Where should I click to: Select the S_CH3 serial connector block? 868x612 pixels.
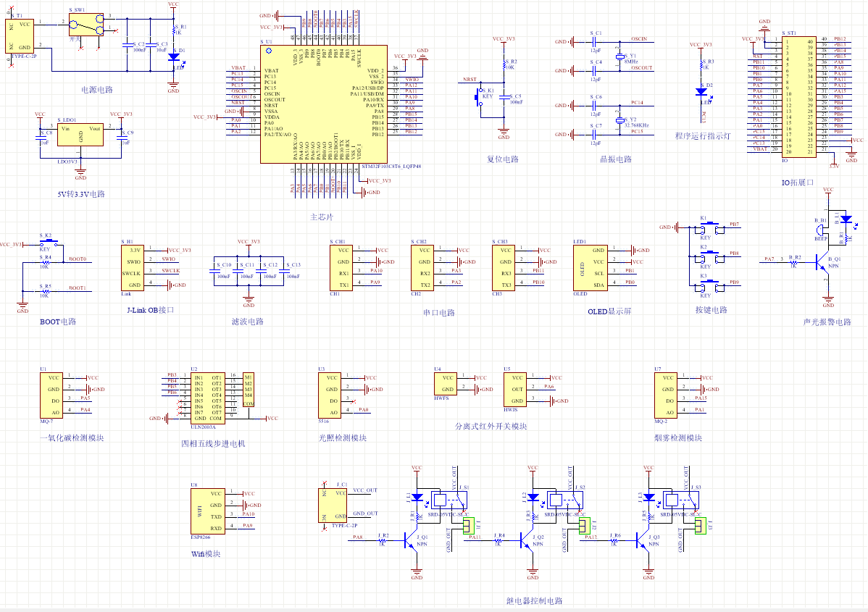(x=504, y=268)
